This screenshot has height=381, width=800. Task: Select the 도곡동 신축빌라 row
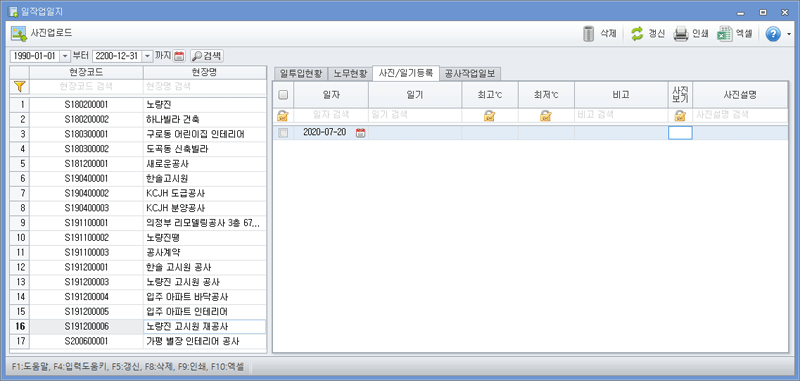138,149
